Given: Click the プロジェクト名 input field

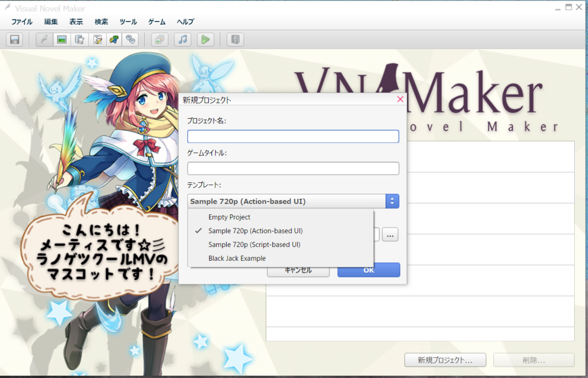Looking at the screenshot, I should pyautogui.click(x=293, y=137).
